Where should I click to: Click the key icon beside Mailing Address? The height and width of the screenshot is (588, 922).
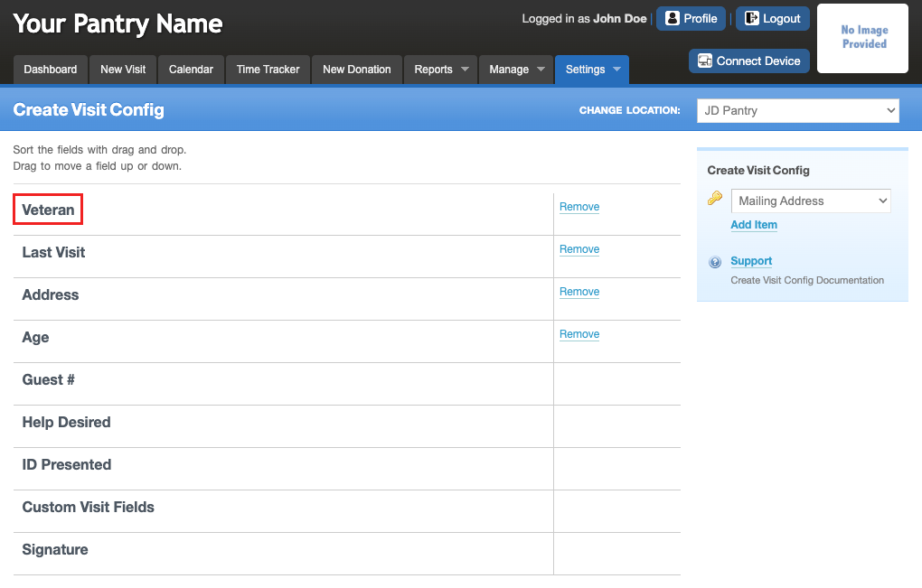[714, 198]
